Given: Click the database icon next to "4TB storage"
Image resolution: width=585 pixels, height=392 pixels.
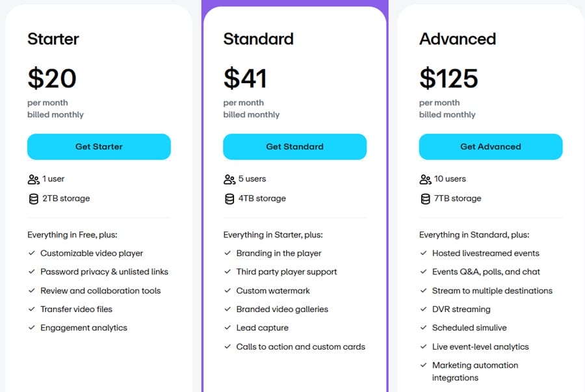Looking at the screenshot, I should pyautogui.click(x=229, y=198).
